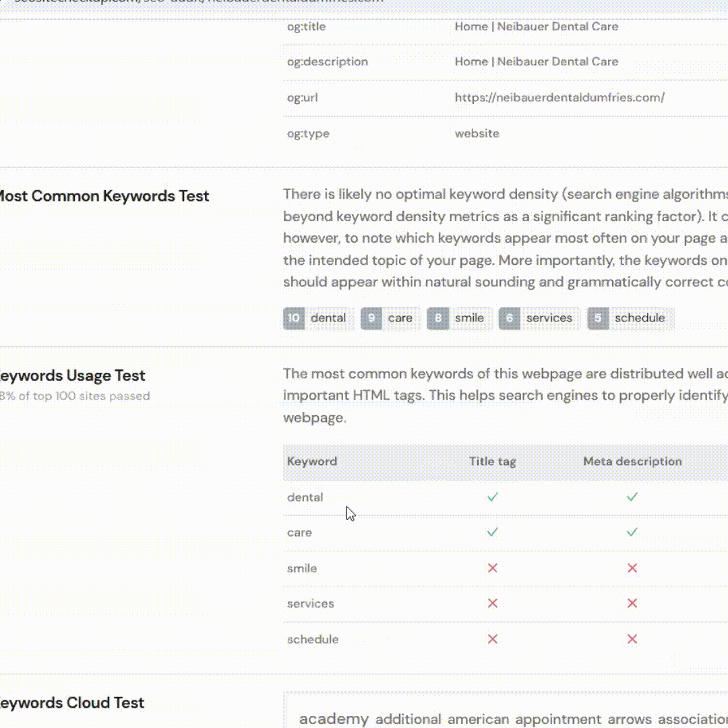The width and height of the screenshot is (728, 728).
Task: Click schedule's Meta description red X icon
Action: coord(632,639)
